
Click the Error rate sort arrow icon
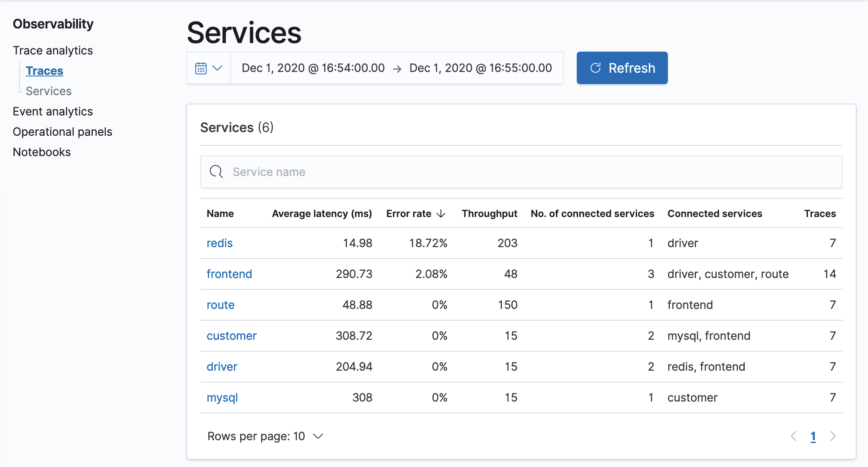pyautogui.click(x=441, y=214)
